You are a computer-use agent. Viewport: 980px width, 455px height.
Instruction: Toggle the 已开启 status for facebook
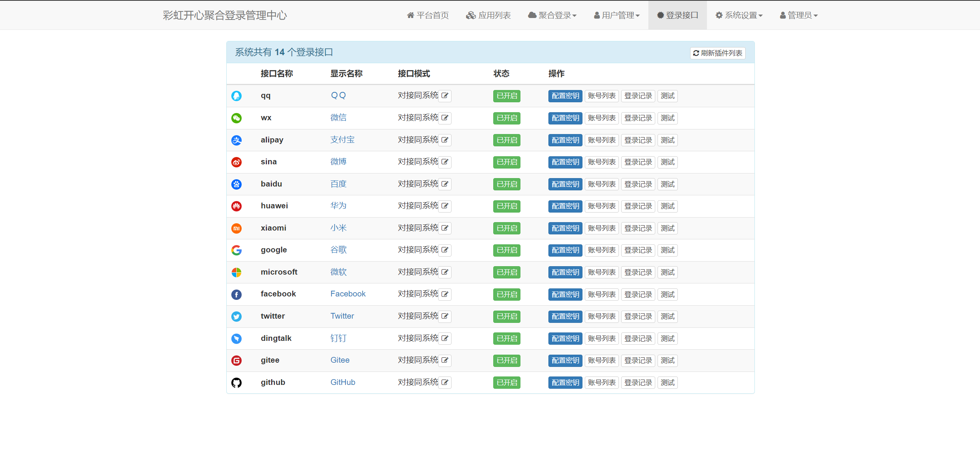click(506, 295)
